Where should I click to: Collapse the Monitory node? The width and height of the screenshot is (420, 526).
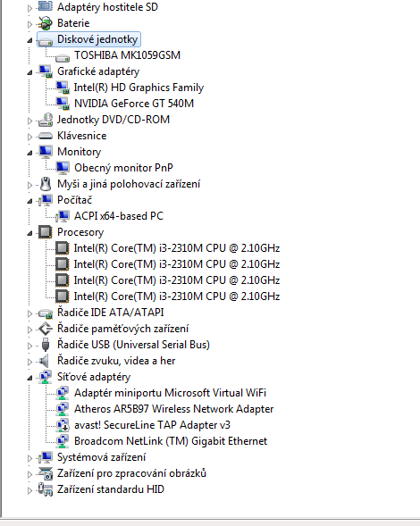pyautogui.click(x=29, y=153)
